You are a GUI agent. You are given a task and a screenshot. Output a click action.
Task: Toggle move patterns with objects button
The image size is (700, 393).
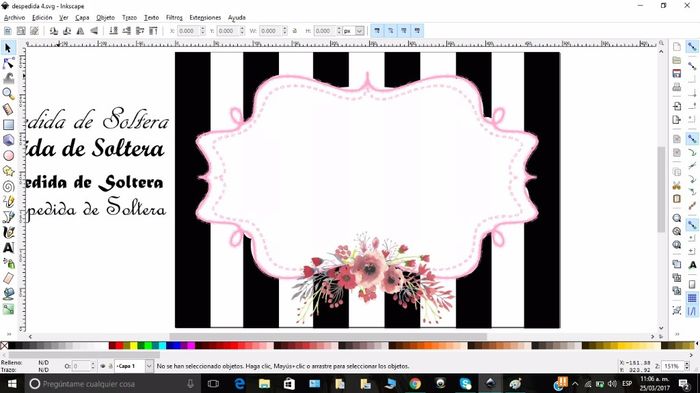(417, 31)
